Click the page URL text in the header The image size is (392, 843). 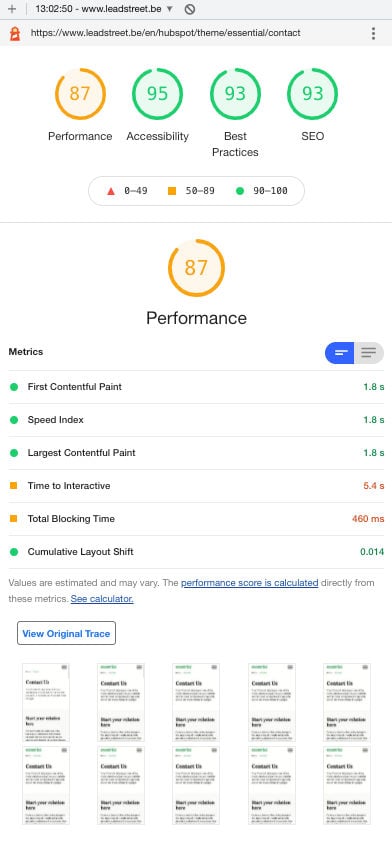[166, 33]
